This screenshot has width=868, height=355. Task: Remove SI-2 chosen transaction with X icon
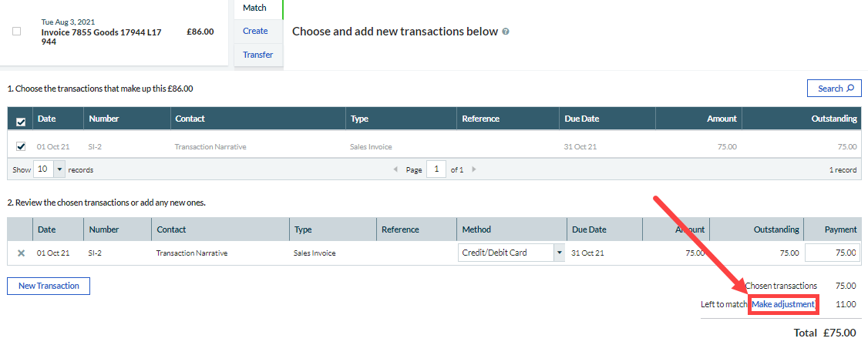(x=21, y=253)
